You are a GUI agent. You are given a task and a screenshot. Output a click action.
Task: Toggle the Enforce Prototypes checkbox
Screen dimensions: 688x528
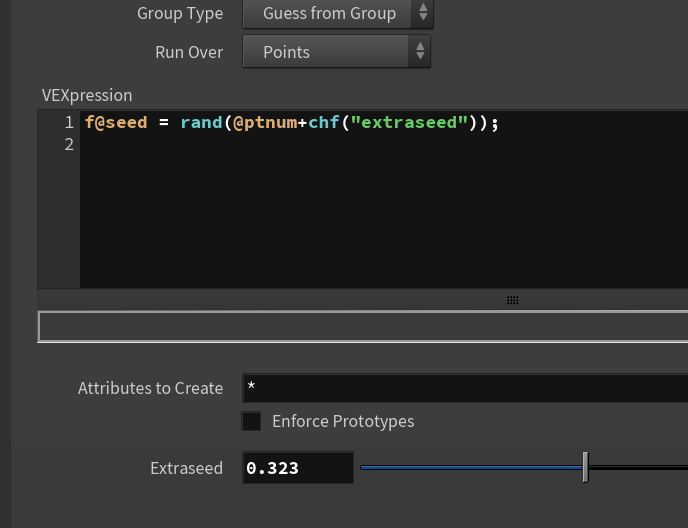[x=251, y=421]
